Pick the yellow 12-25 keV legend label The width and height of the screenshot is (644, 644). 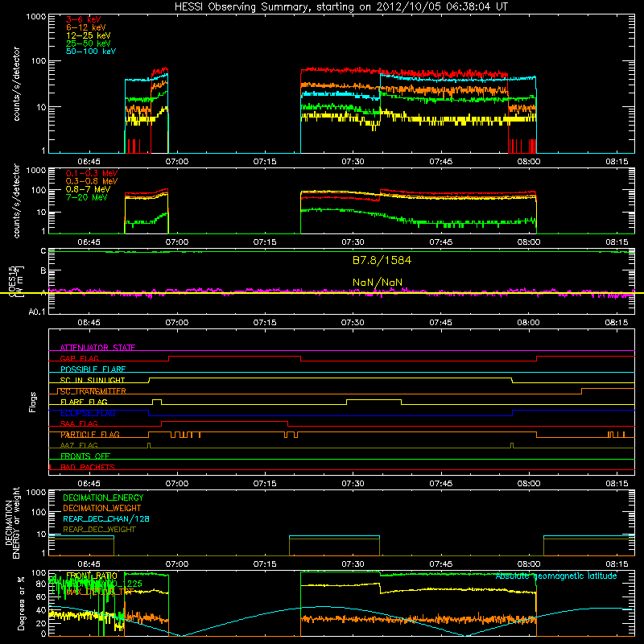88,35
